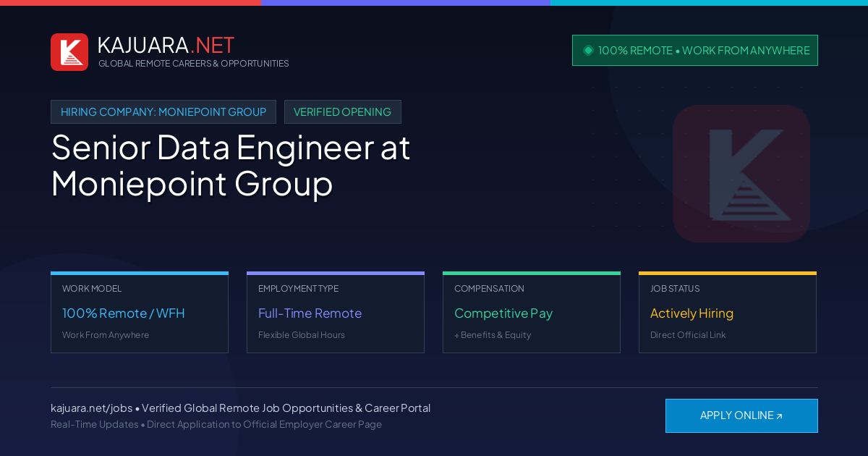Image resolution: width=868 pixels, height=456 pixels.
Task: Click the KAJUARA.NET site title
Action: (166, 45)
